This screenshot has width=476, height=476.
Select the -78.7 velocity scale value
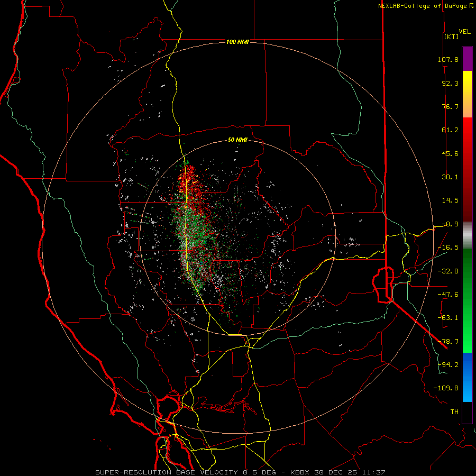(x=448, y=342)
